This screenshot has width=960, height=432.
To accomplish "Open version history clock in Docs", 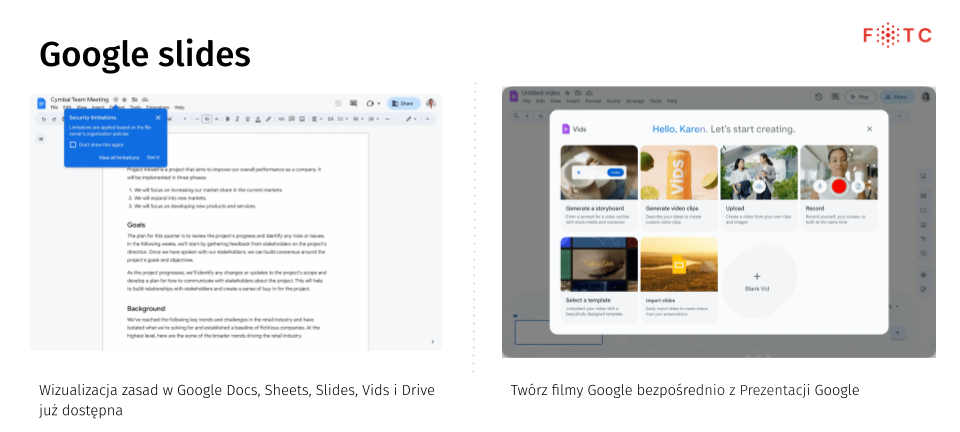I will tap(338, 103).
